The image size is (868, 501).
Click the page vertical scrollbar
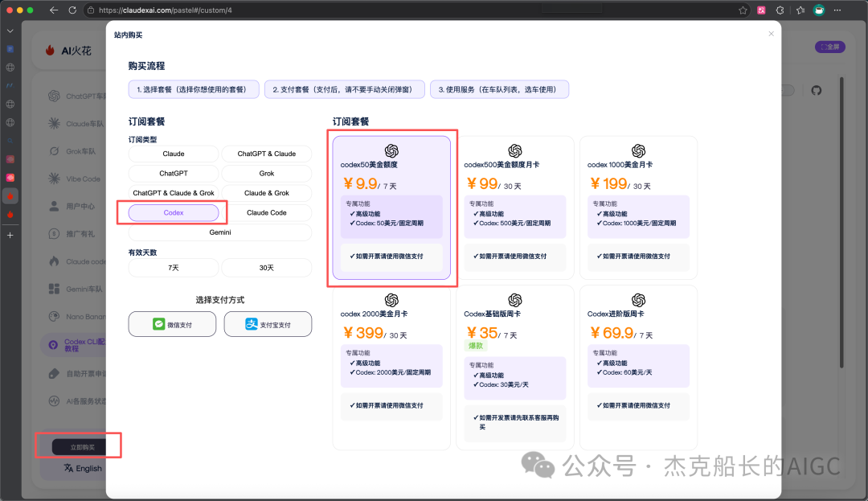tap(841, 221)
